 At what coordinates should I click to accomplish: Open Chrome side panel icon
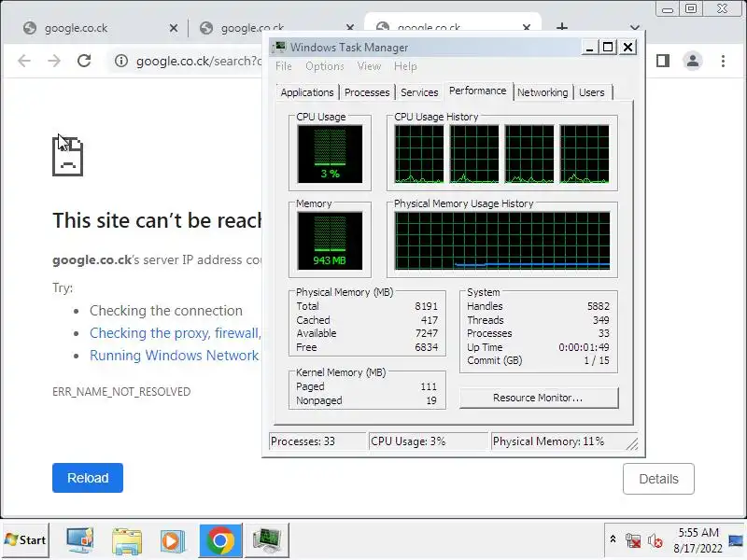click(663, 61)
